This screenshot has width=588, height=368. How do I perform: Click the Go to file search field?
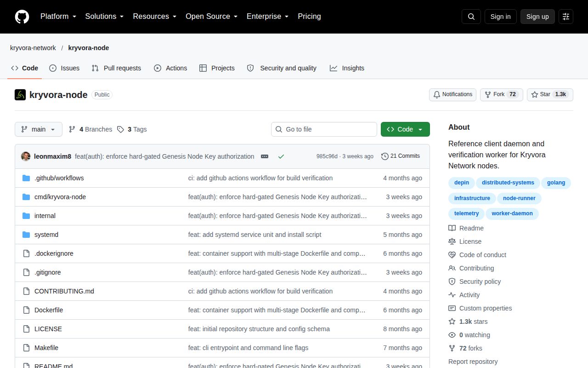(324, 129)
